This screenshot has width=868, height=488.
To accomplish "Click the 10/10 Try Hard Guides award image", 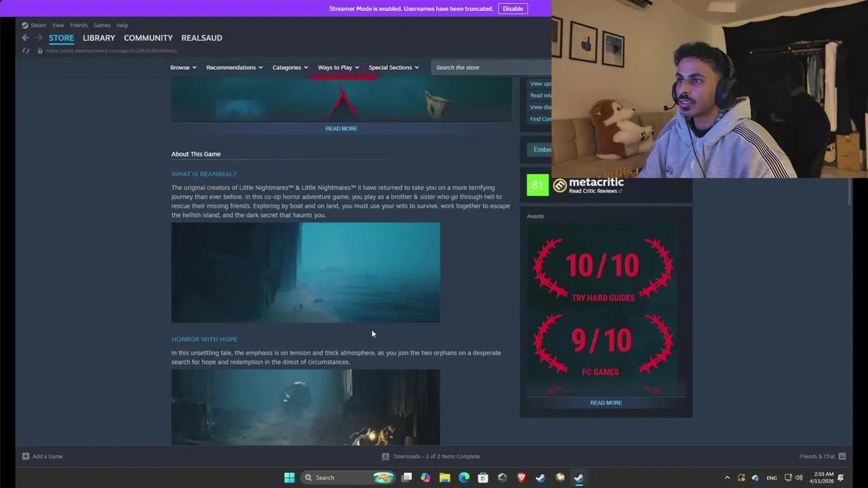I will [x=603, y=269].
